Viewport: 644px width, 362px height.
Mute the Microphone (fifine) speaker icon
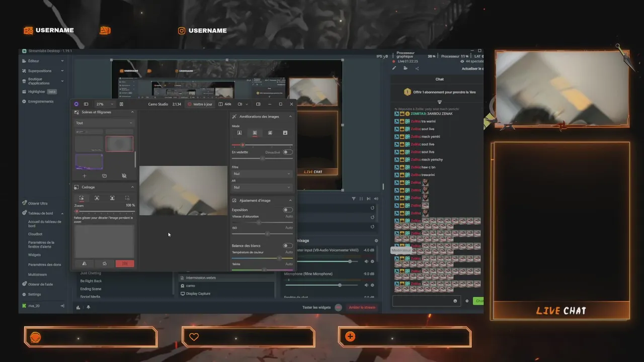[x=366, y=285]
